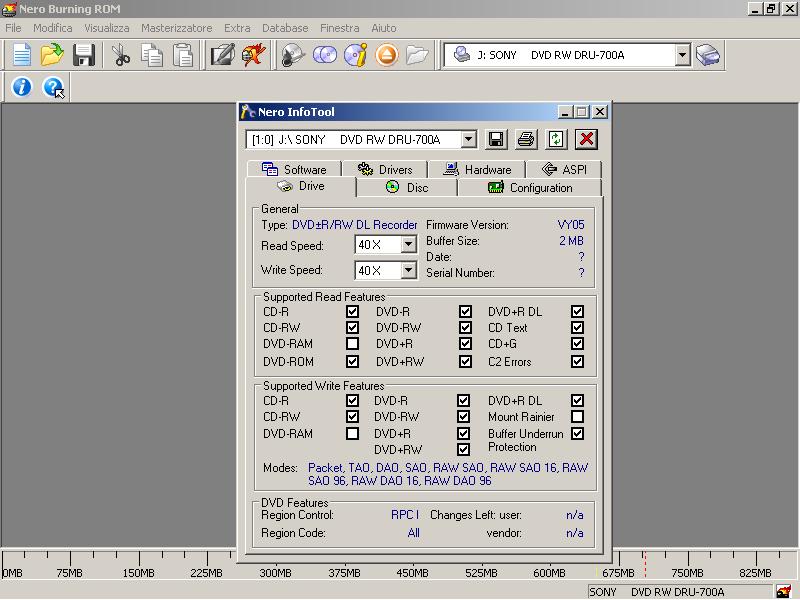Select the Configuration tab

[x=530, y=187]
